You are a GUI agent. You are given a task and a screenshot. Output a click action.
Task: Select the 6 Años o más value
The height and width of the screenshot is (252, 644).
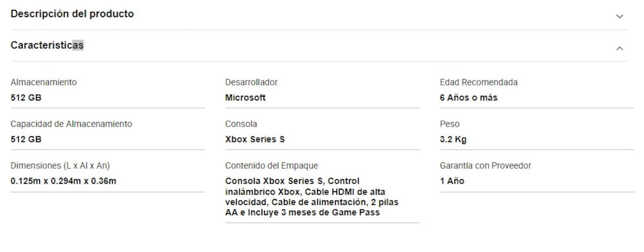(469, 98)
